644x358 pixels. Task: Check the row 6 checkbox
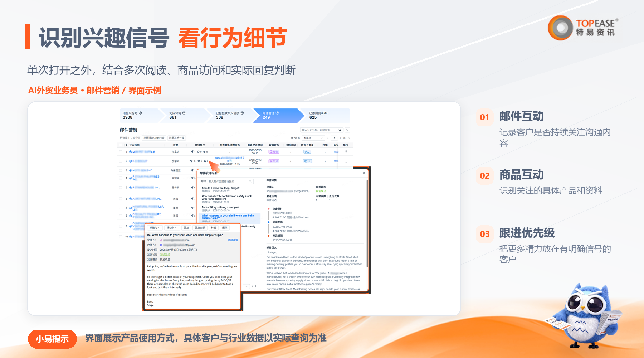click(121, 199)
